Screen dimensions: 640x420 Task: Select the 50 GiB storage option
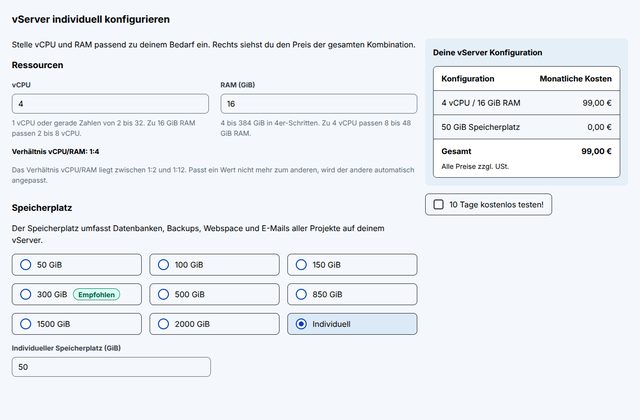point(77,264)
